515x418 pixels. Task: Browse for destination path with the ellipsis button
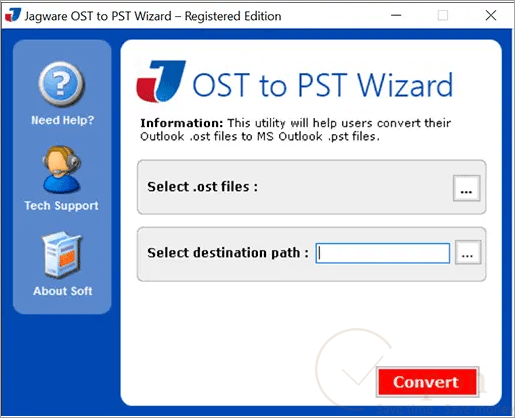[468, 252]
